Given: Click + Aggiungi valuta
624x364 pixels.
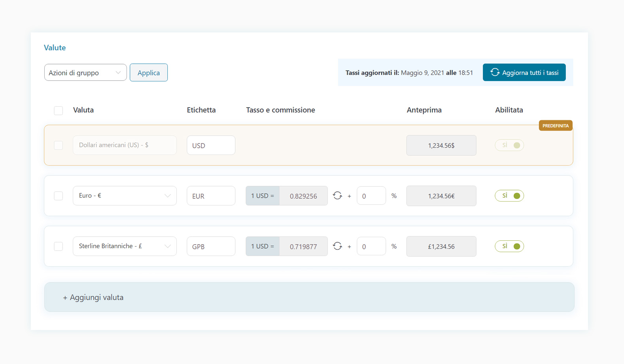Looking at the screenshot, I should tap(309, 297).
